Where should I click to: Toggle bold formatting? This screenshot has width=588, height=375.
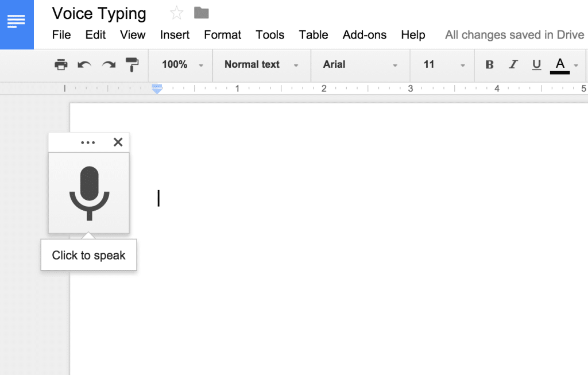click(489, 64)
